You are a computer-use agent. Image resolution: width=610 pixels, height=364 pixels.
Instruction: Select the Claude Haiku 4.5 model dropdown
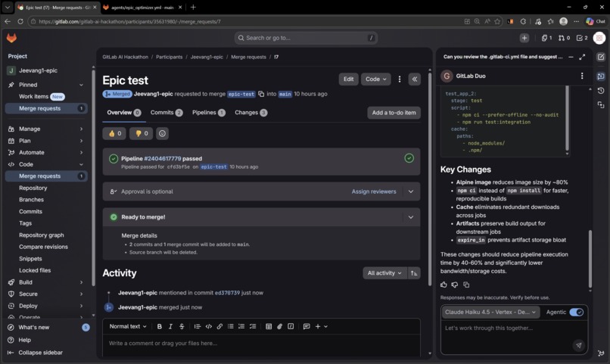pyautogui.click(x=490, y=313)
